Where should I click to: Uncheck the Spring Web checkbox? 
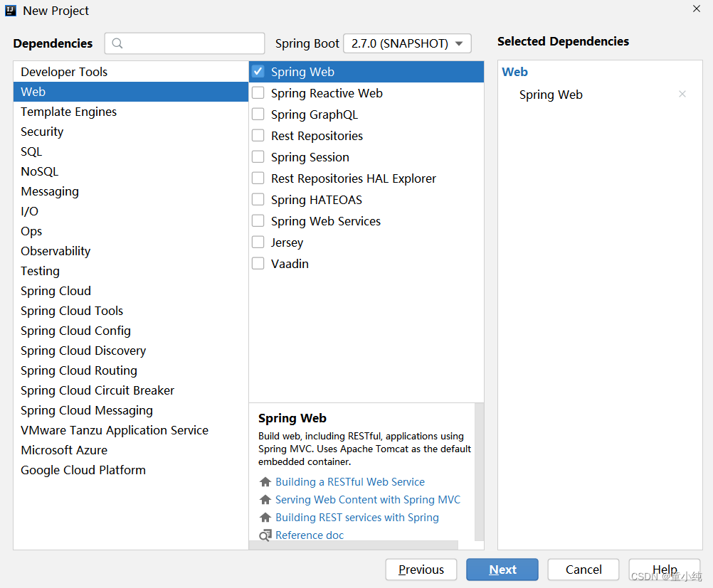(x=258, y=71)
